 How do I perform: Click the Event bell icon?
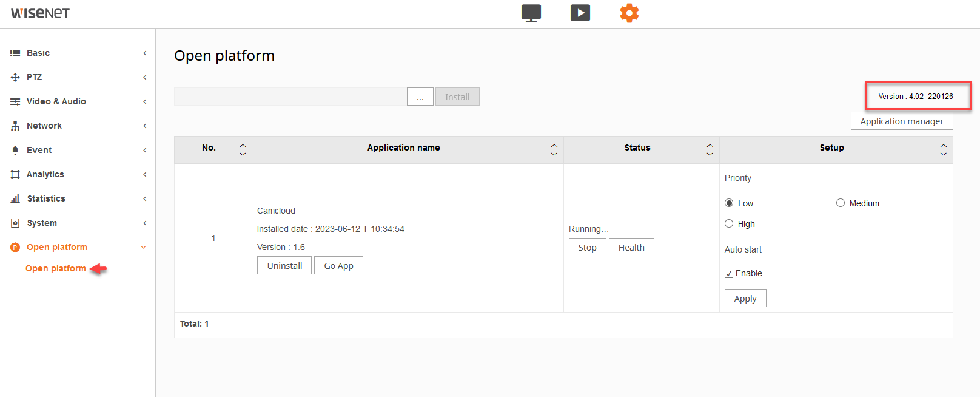[15, 151]
